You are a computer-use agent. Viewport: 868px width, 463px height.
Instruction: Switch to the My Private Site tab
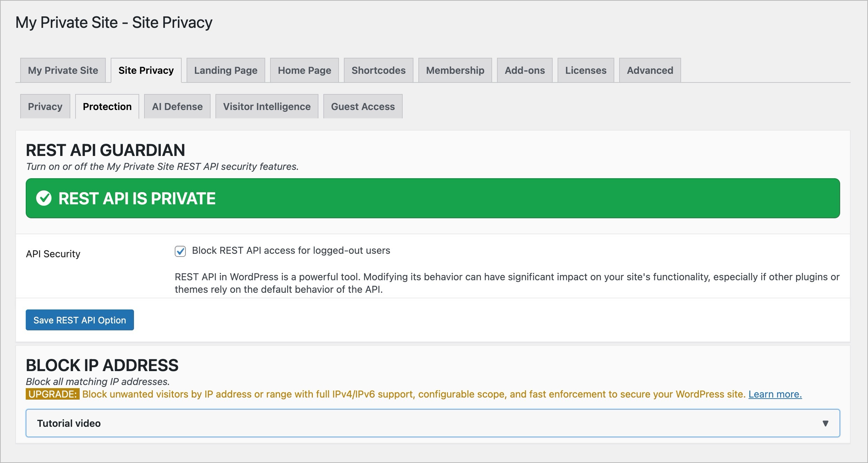pyautogui.click(x=63, y=70)
